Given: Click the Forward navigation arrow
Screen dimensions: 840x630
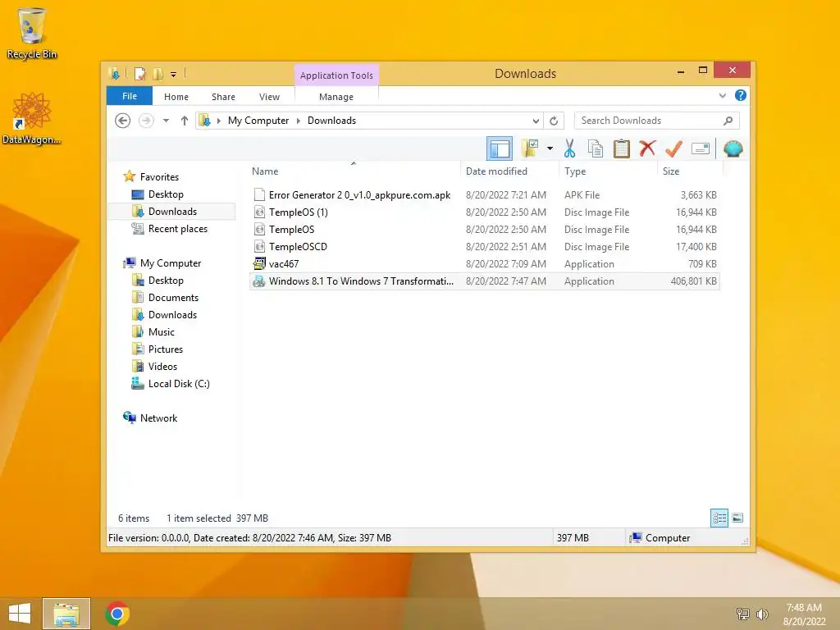Looking at the screenshot, I should pos(146,121).
